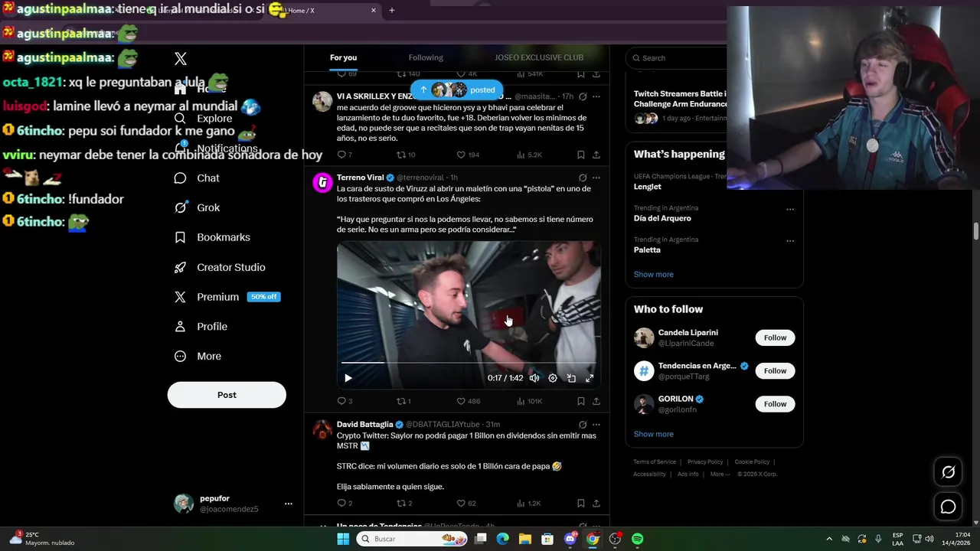980x551 pixels.
Task: Open Premium with 50% off badge
Action: point(227,297)
